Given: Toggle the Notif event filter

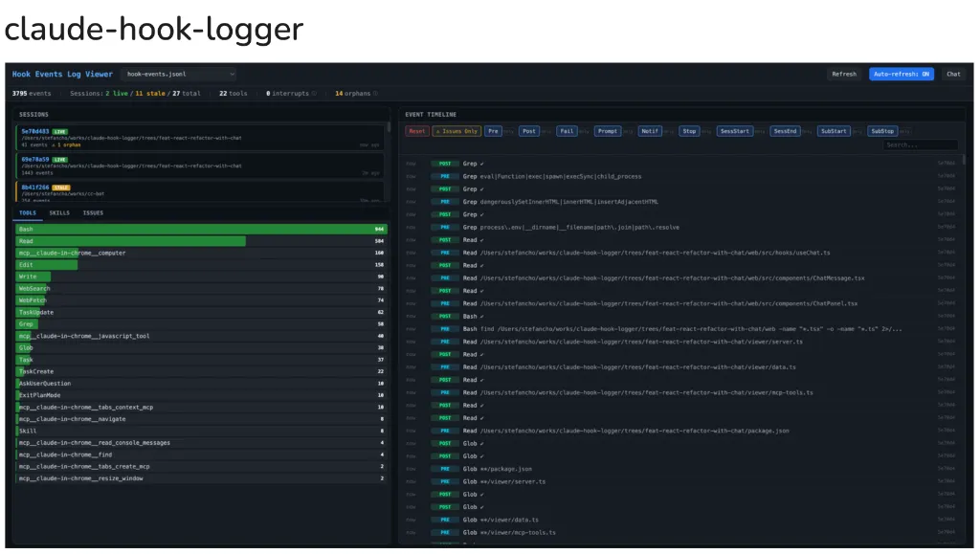Looking at the screenshot, I should coord(651,131).
